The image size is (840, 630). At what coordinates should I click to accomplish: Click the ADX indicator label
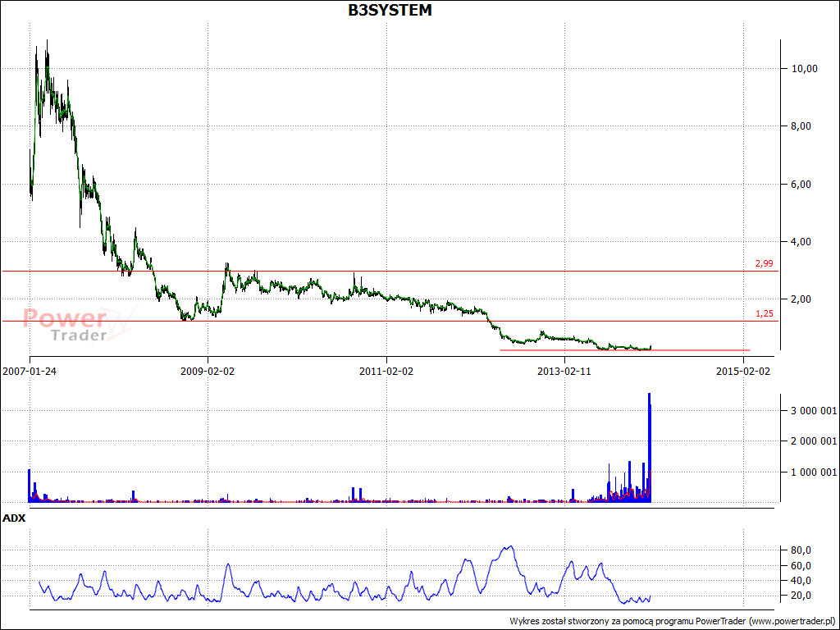click(x=14, y=518)
